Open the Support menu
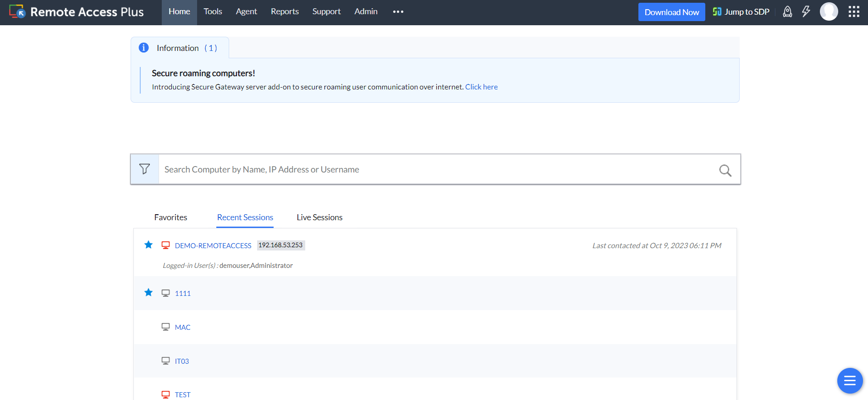Image resolution: width=868 pixels, height=400 pixels. [x=327, y=12]
